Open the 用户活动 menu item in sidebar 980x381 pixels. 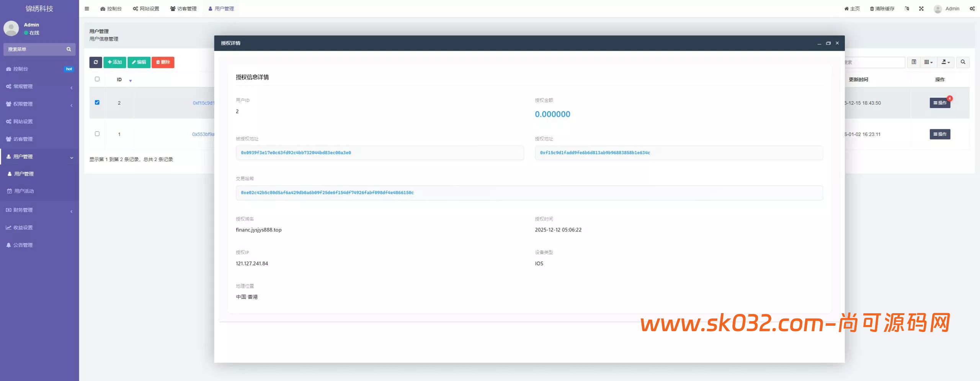pyautogui.click(x=24, y=190)
